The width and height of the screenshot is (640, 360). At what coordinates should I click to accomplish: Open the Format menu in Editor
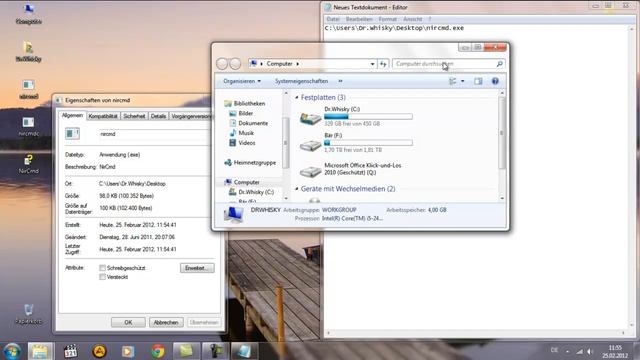[x=387, y=19]
